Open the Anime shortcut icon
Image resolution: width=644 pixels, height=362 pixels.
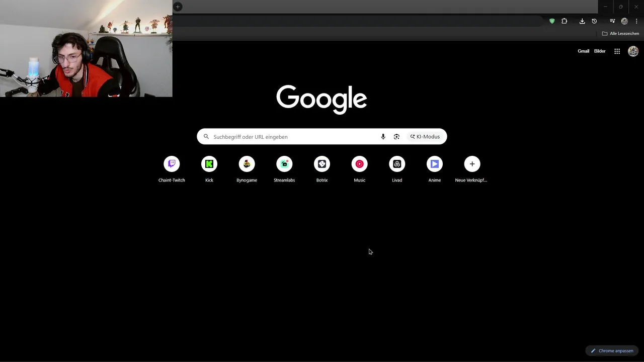click(x=435, y=164)
